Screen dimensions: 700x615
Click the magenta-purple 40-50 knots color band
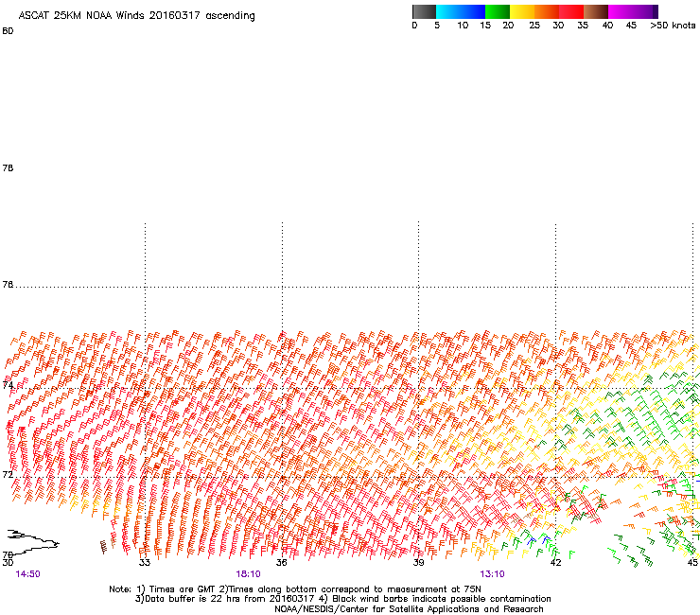click(x=633, y=11)
